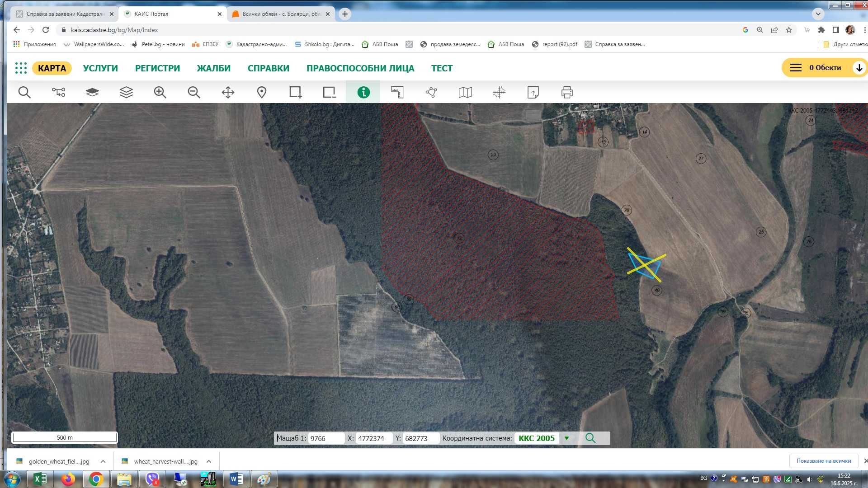868x488 pixels.
Task: Select the add rectangle selection tool
Action: click(x=296, y=93)
